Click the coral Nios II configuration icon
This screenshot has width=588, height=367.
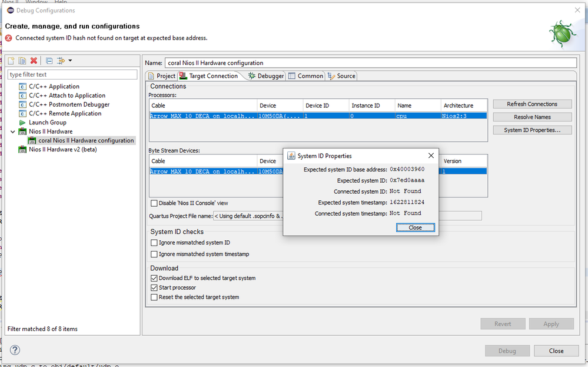click(x=32, y=140)
